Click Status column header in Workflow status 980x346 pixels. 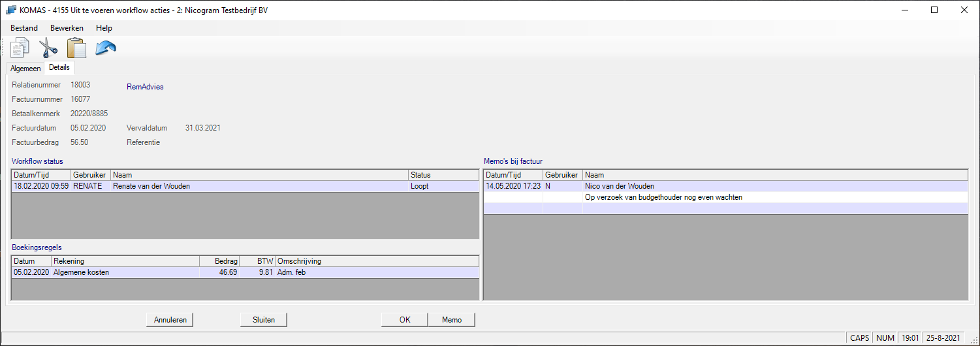click(x=443, y=175)
